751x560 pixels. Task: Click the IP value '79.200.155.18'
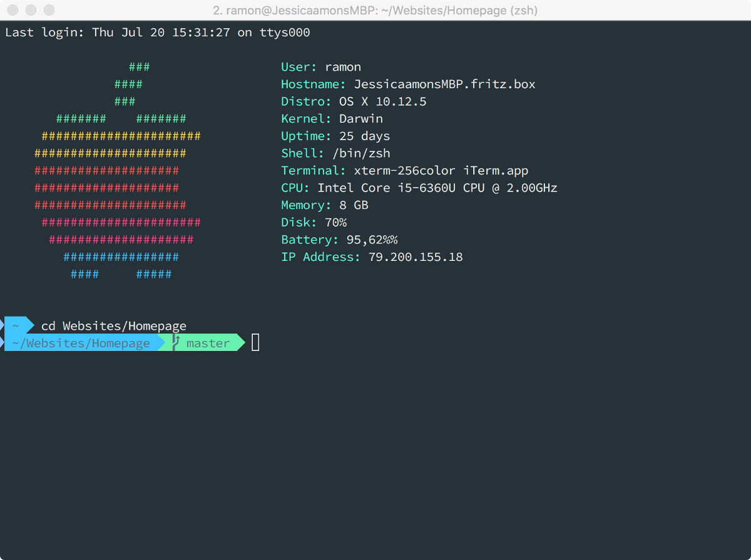click(416, 257)
